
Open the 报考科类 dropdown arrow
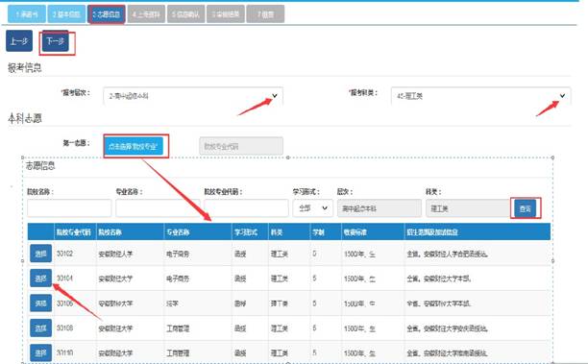click(562, 96)
